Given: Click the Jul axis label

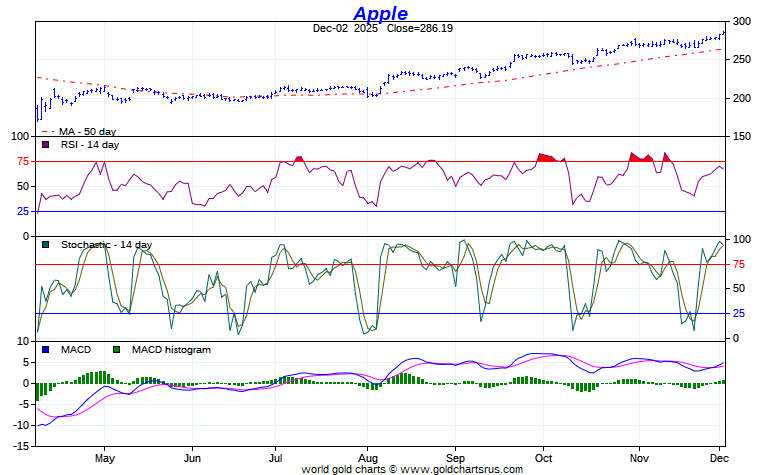Looking at the screenshot, I should coord(275,458).
